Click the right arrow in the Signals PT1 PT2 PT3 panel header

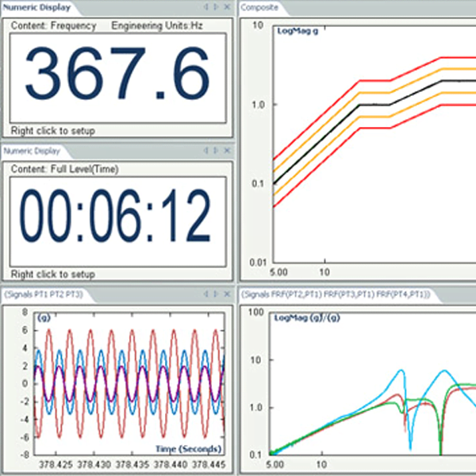coord(216,294)
